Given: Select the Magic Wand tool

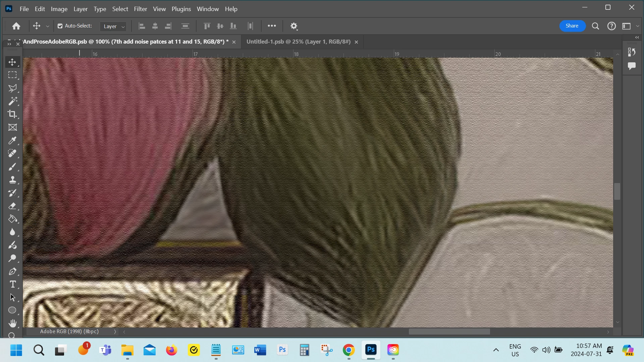Looking at the screenshot, I should click(12, 101).
